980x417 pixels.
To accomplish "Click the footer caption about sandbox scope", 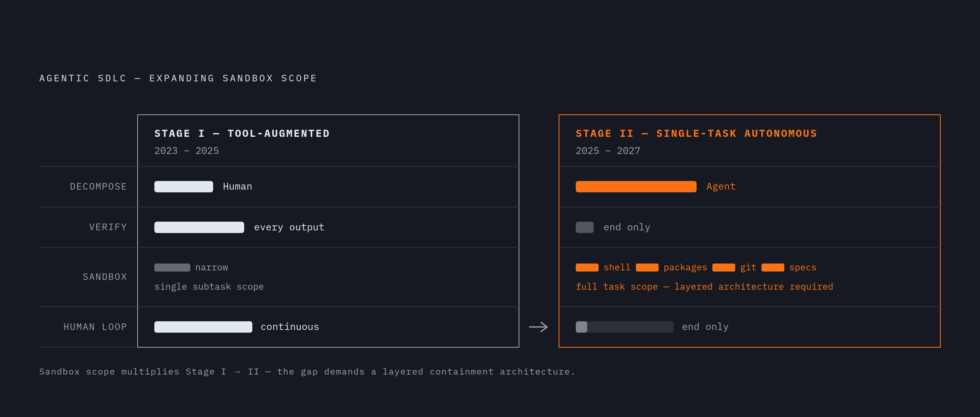I will coord(307,372).
